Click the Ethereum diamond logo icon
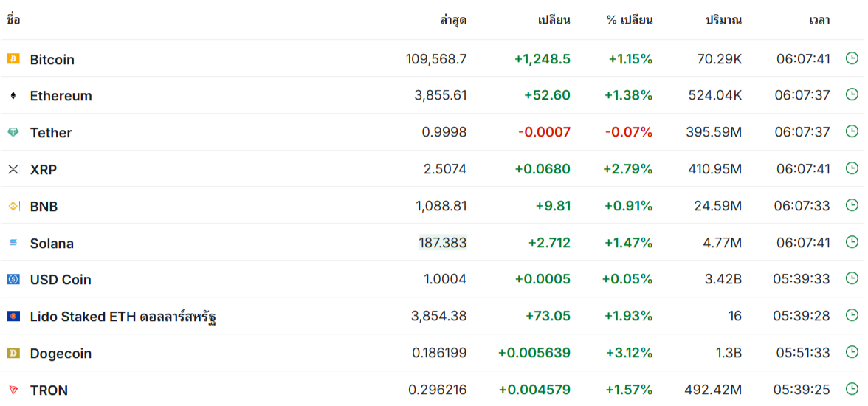Image resolution: width=868 pixels, height=406 pixels. (x=13, y=95)
